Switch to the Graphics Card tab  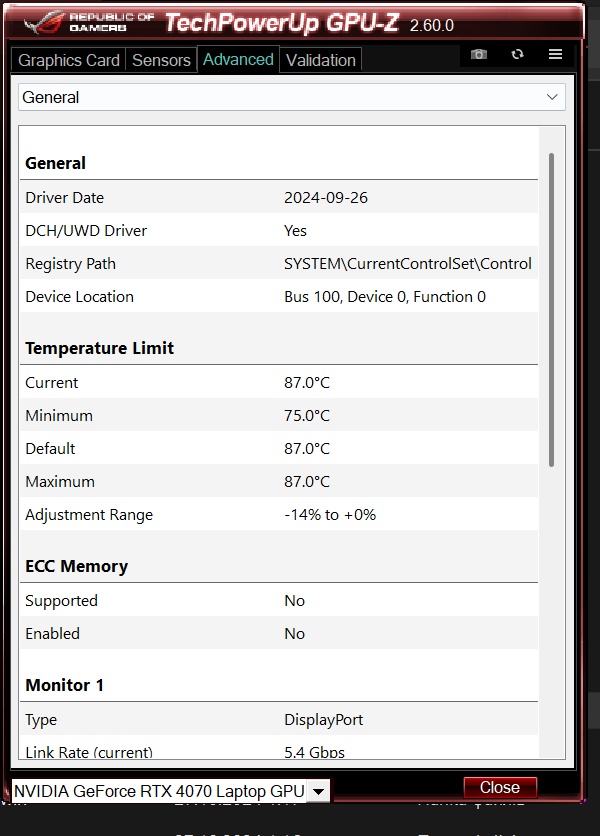68,60
